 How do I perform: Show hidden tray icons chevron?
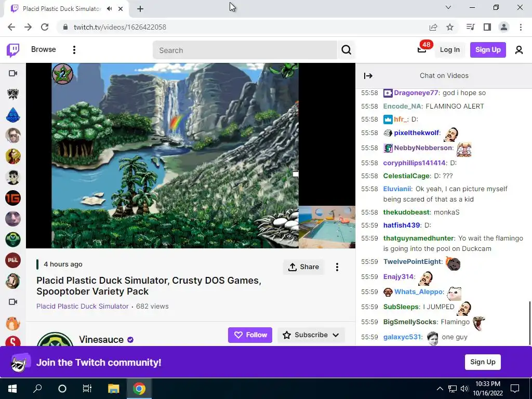pyautogui.click(x=440, y=389)
